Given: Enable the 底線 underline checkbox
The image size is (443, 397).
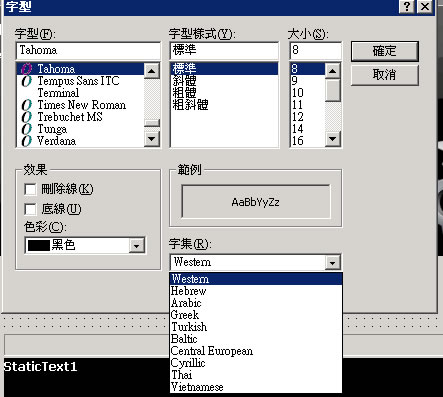Looking at the screenshot, I should coord(30,209).
